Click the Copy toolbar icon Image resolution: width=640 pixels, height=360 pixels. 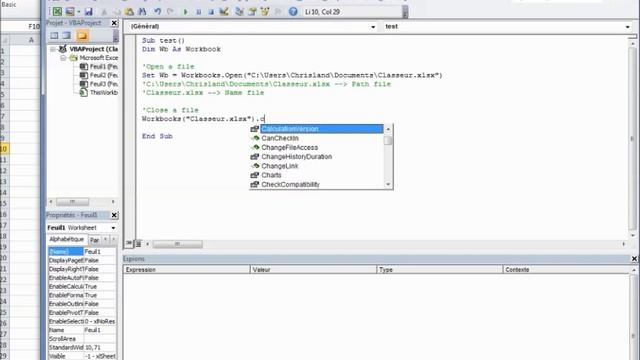click(116, 12)
